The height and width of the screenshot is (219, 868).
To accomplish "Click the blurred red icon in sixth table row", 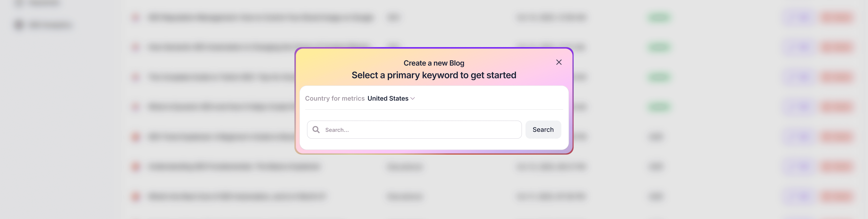I will [x=136, y=166].
